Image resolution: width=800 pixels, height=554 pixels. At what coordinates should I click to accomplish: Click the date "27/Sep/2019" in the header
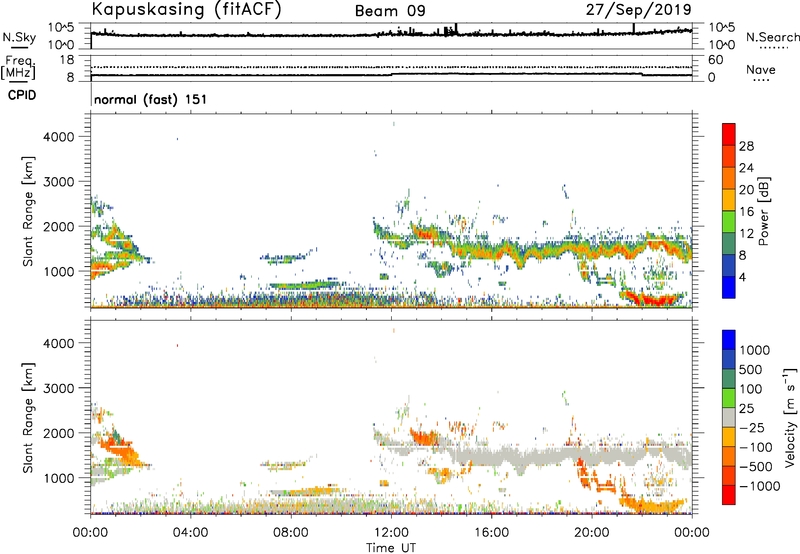coord(638,9)
